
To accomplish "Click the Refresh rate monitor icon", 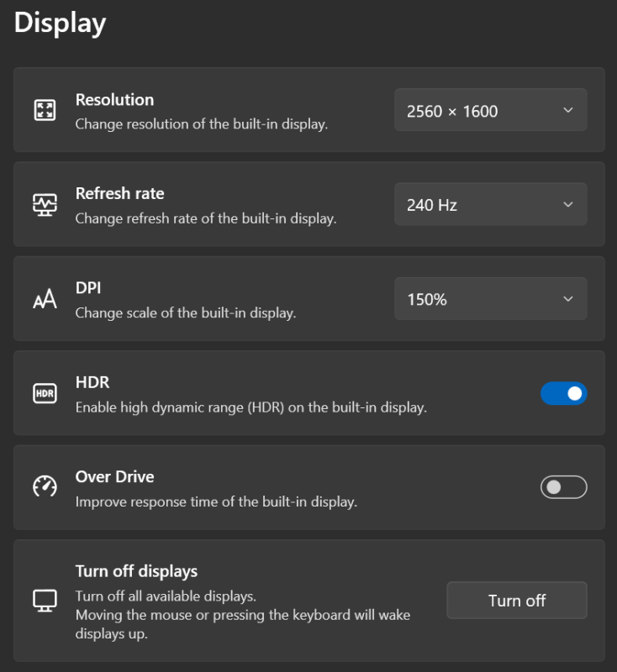I will click(45, 205).
